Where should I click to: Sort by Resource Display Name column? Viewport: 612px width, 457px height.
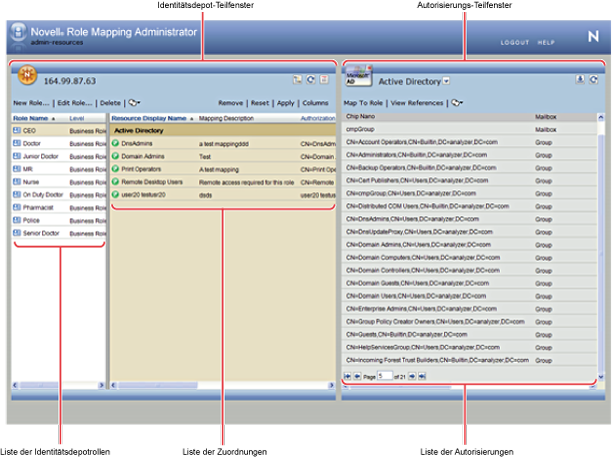(149, 118)
